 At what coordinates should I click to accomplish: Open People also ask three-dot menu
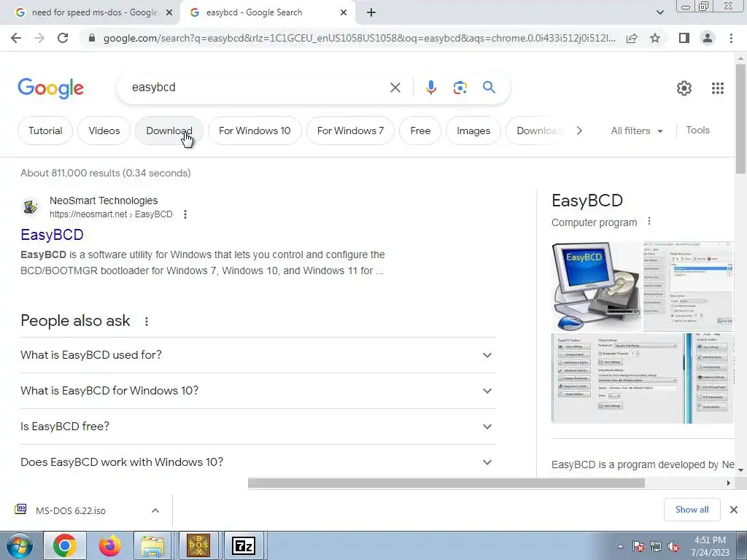(147, 322)
